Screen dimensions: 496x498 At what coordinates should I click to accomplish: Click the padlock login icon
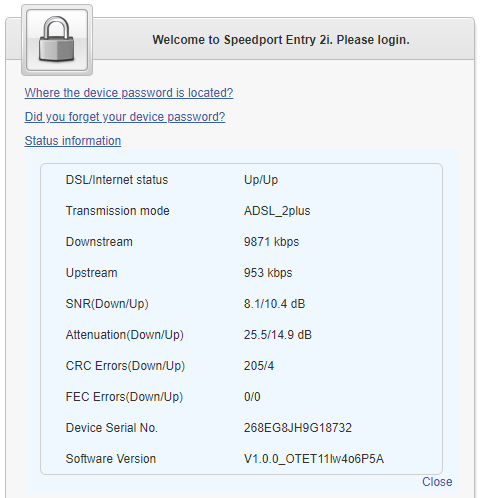[x=57, y=40]
